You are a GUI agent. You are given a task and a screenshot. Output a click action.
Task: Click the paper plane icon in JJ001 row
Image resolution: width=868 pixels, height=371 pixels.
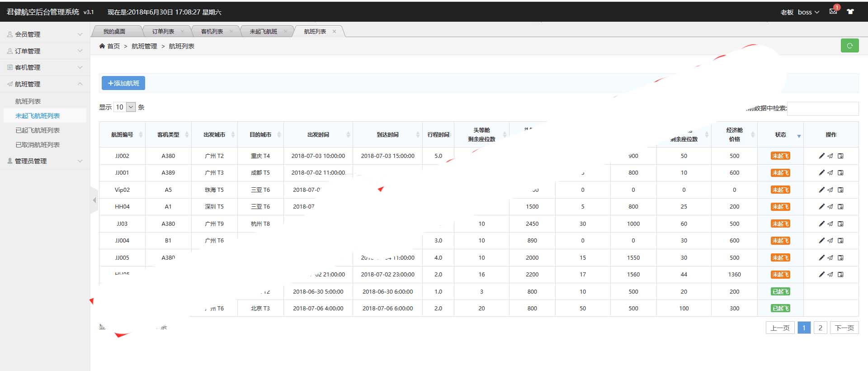[830, 173]
